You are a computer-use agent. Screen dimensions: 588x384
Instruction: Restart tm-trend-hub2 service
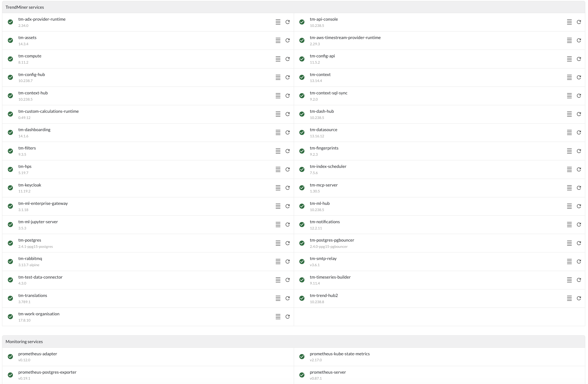[579, 298]
